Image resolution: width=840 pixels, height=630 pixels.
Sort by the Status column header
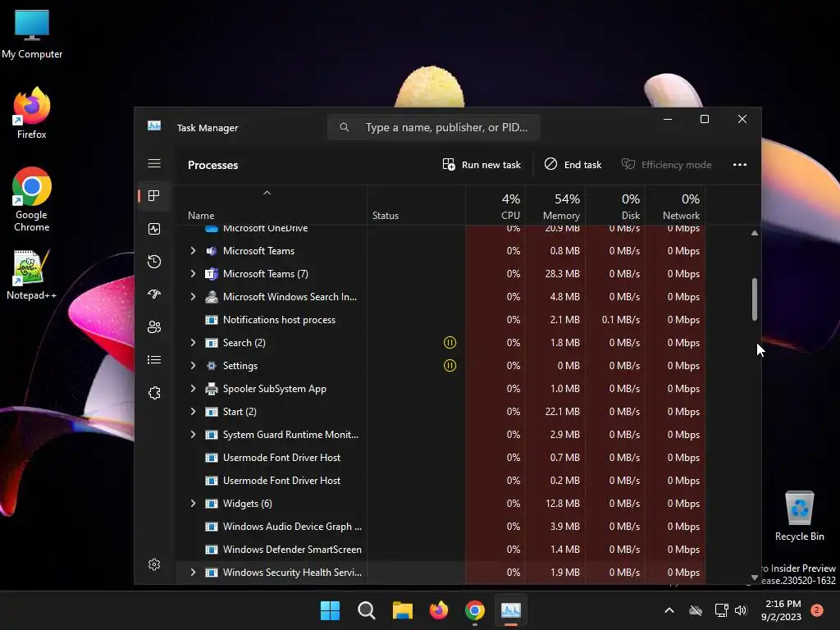pyautogui.click(x=416, y=206)
